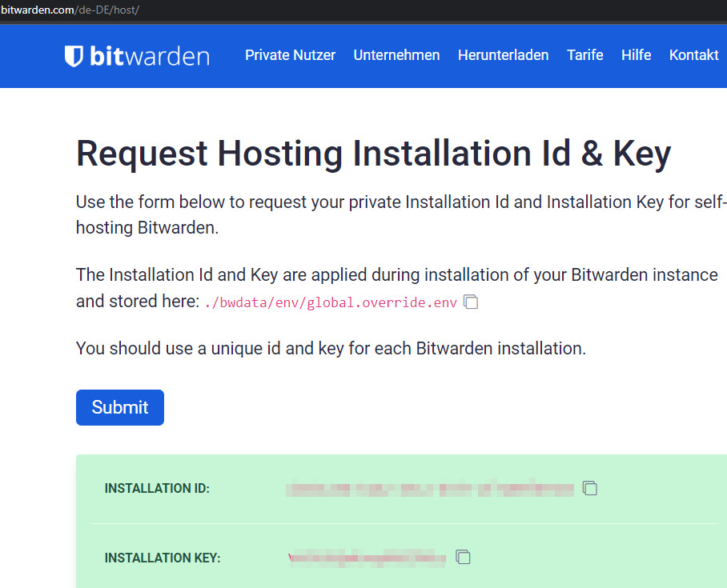This screenshot has height=588, width=727.
Task: Copy the global.override.env file path
Action: pyautogui.click(x=472, y=302)
